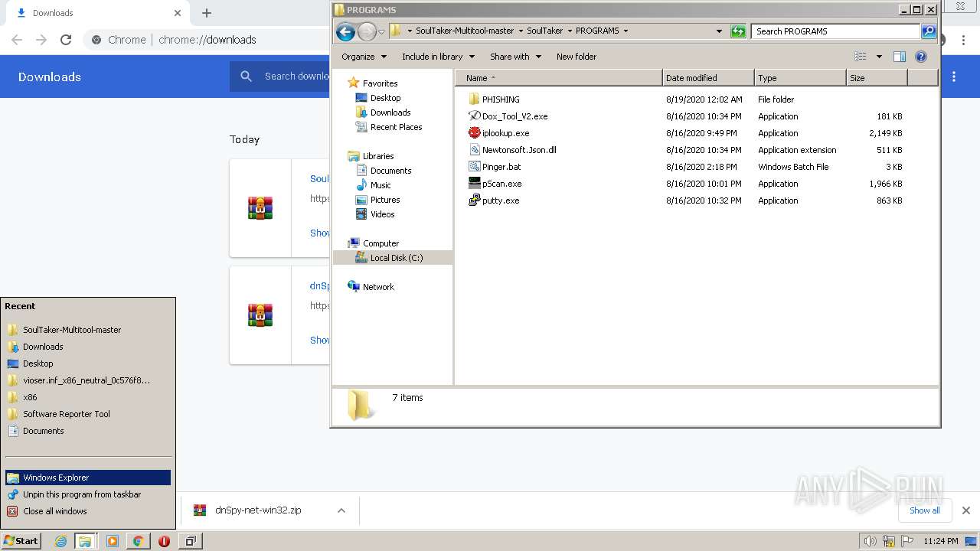The height and width of the screenshot is (551, 980).
Task: Open dnSpy-net-win32.zip from download shelf
Action: [x=258, y=510]
